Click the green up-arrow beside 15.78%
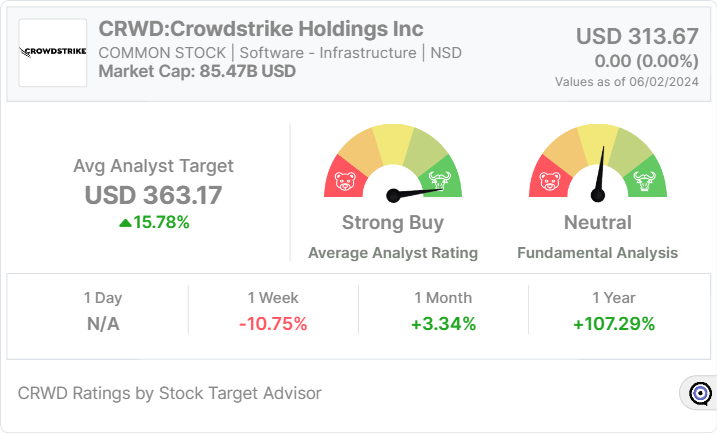This screenshot has width=717, height=434. (x=124, y=222)
